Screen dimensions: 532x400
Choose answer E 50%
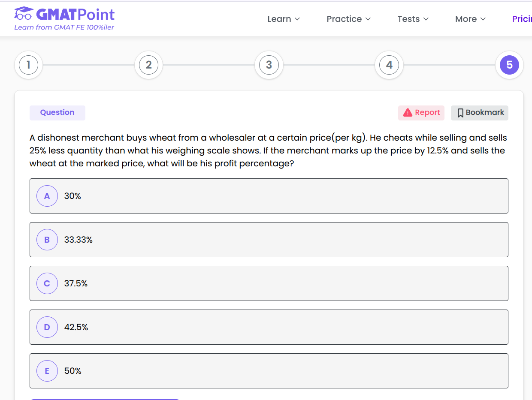point(73,371)
